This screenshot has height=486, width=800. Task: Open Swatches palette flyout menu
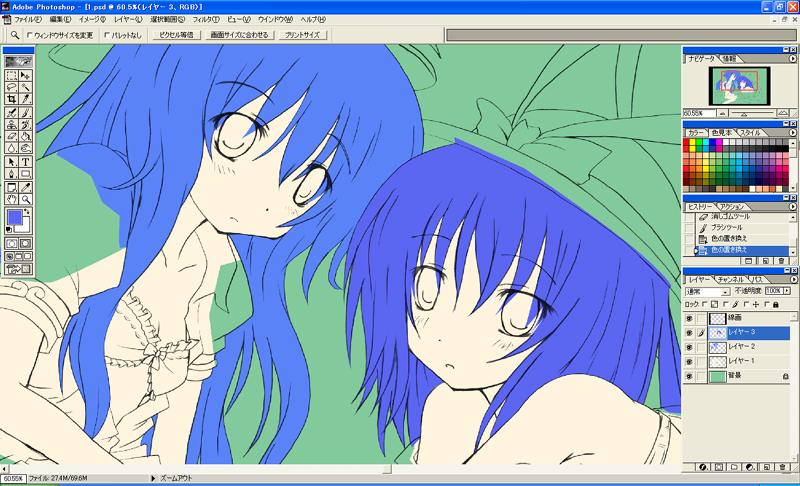793,133
